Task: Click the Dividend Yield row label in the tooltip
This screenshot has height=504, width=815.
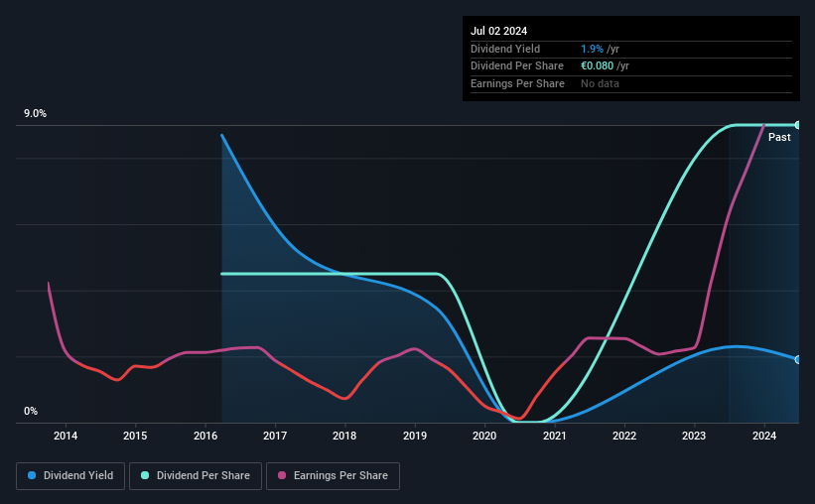Action: [505, 49]
